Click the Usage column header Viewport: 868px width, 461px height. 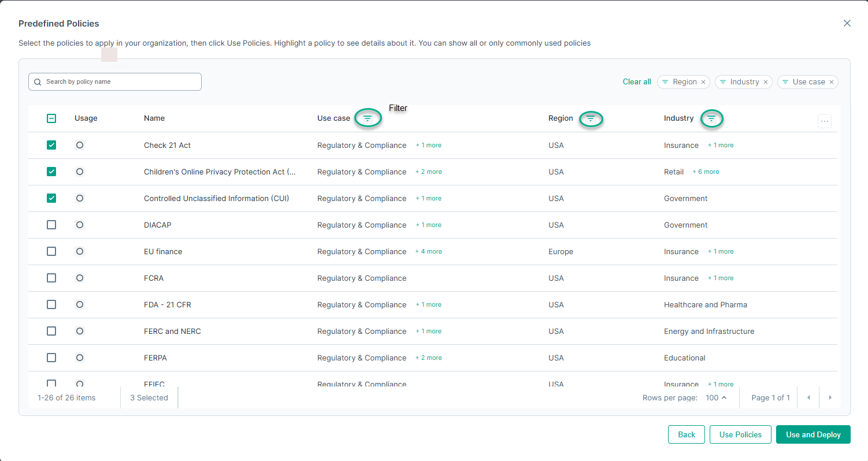pos(86,118)
